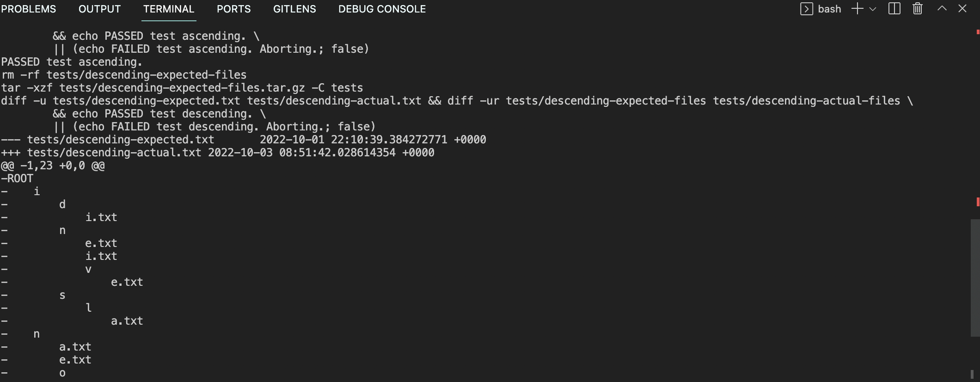Select the TERMINAL tab
The width and height of the screenshot is (980, 382).
169,9
